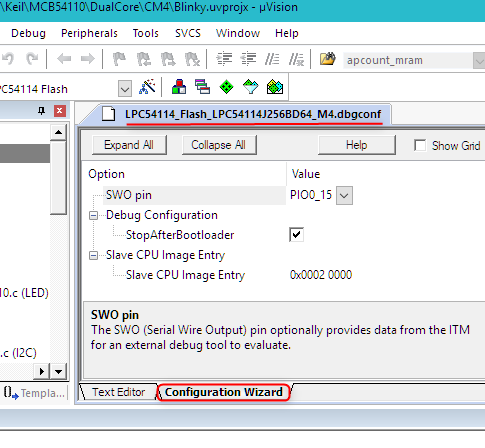Click the comment selection toolbar icon
485x448 pixels.
point(272,59)
